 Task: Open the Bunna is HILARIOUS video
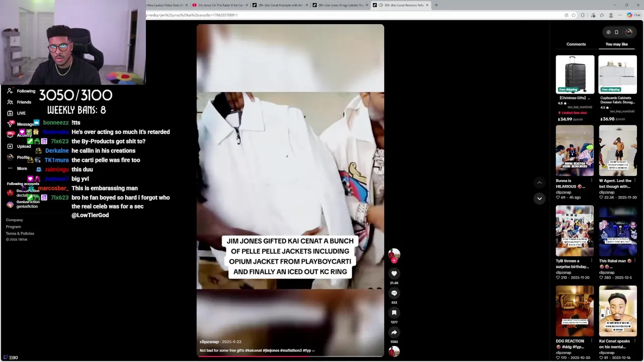[x=575, y=151]
